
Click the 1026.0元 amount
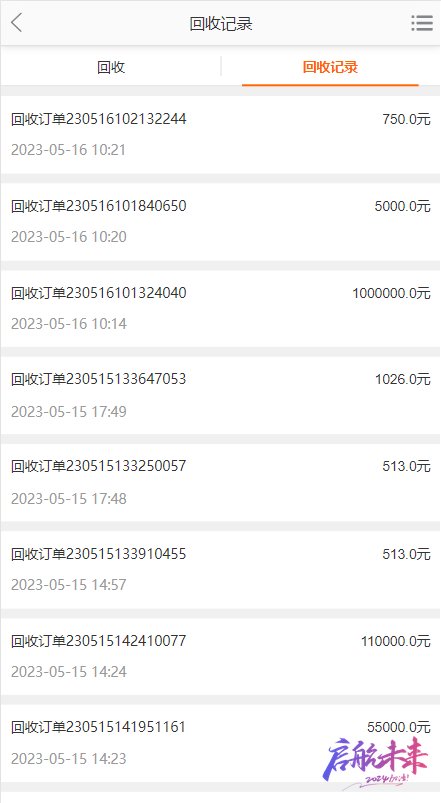tap(403, 379)
